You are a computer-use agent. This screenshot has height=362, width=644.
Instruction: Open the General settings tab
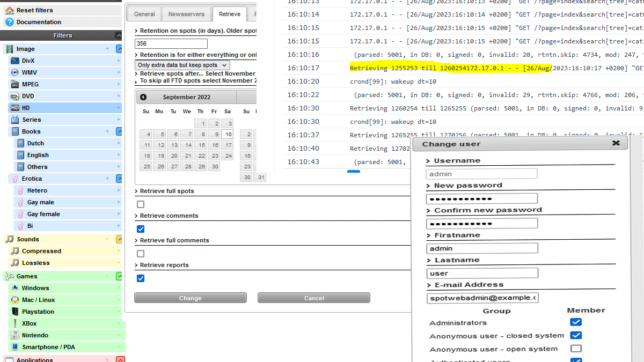click(144, 14)
